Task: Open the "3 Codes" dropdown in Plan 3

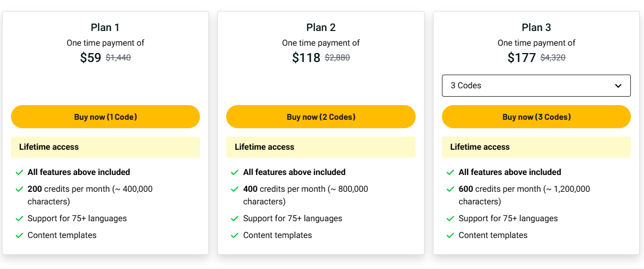Action: click(535, 86)
